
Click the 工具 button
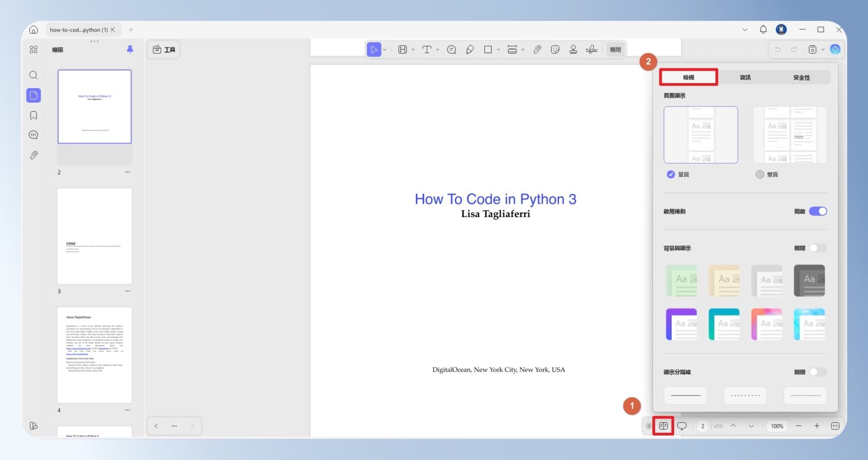(164, 50)
